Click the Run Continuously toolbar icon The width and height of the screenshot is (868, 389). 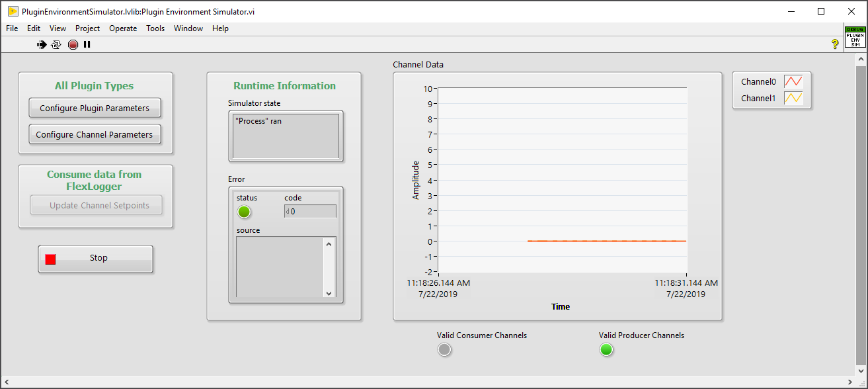click(56, 44)
